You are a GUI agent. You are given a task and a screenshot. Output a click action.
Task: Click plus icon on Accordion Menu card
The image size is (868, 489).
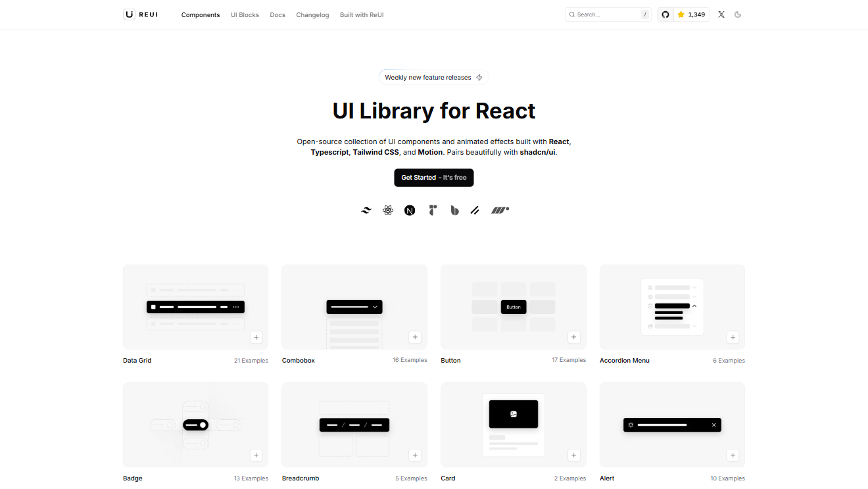tap(733, 337)
